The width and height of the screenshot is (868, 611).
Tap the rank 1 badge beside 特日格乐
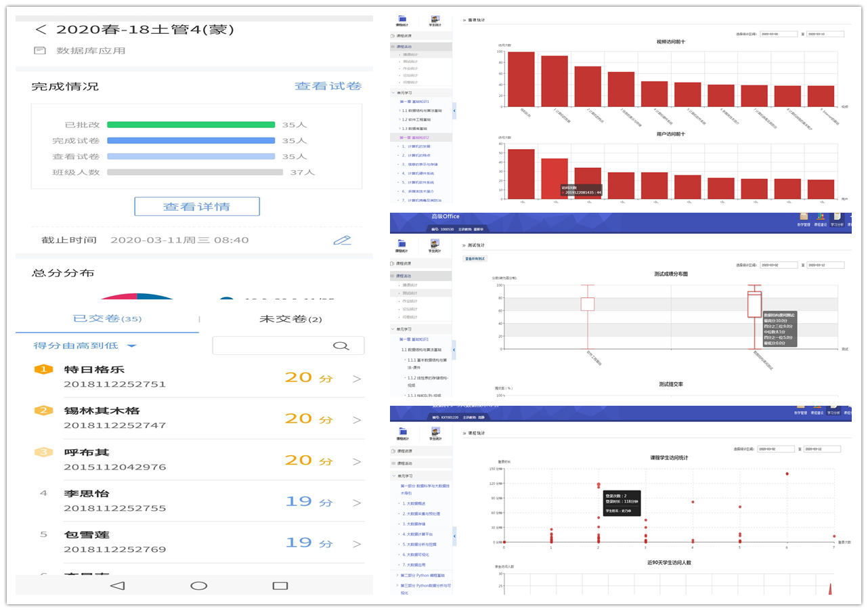click(43, 369)
